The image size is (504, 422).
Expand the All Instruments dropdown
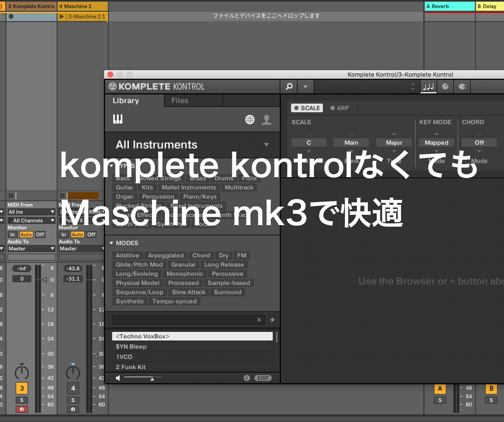266,145
